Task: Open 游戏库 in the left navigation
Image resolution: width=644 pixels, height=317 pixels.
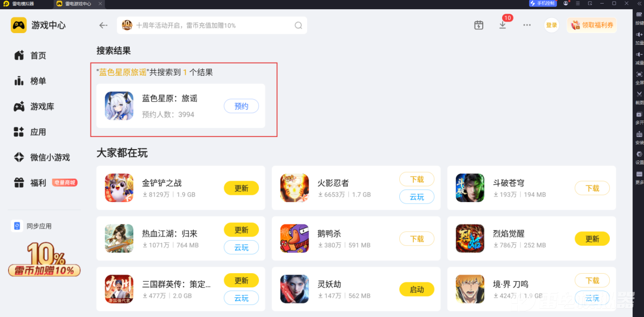Action: (x=42, y=106)
